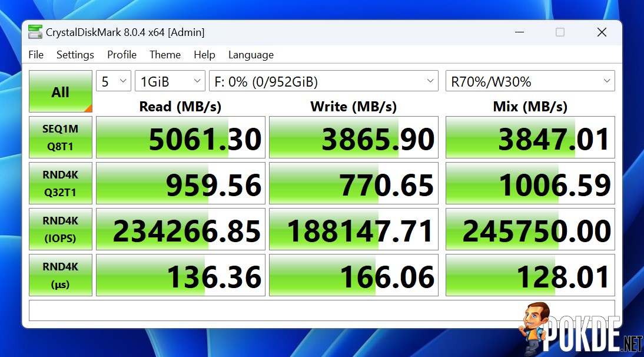The width and height of the screenshot is (644, 357).
Task: Click the Read (MB/s) column header
Action: pos(180,107)
